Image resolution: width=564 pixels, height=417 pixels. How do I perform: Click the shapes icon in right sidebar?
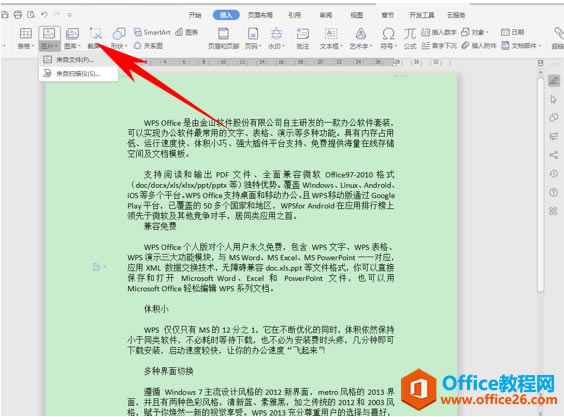[x=554, y=117]
